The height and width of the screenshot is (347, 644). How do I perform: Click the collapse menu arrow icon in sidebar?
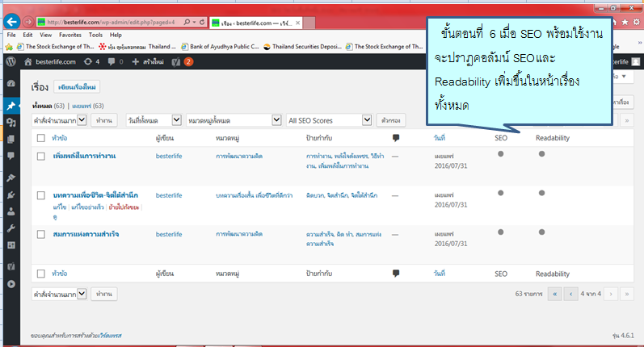(x=11, y=284)
